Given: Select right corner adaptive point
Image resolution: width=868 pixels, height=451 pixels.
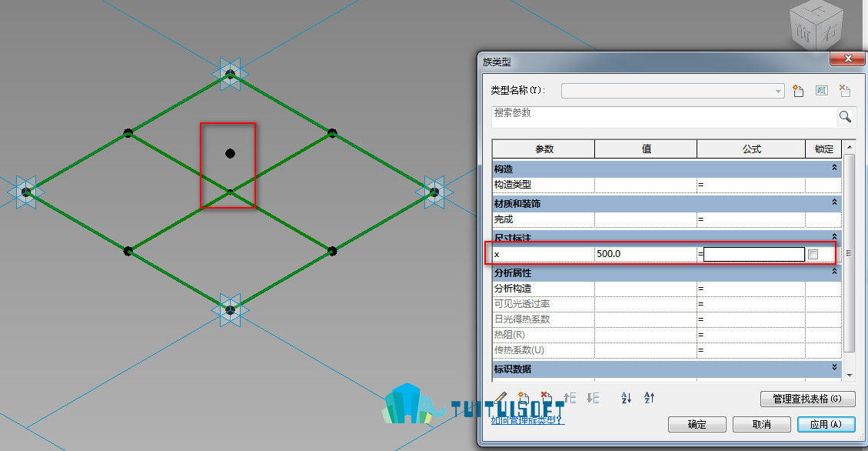Looking at the screenshot, I should [x=434, y=192].
